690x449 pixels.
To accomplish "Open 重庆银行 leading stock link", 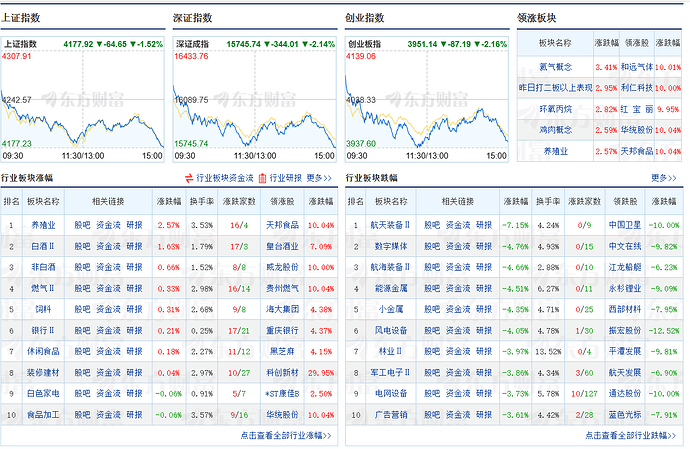I will 282,330.
